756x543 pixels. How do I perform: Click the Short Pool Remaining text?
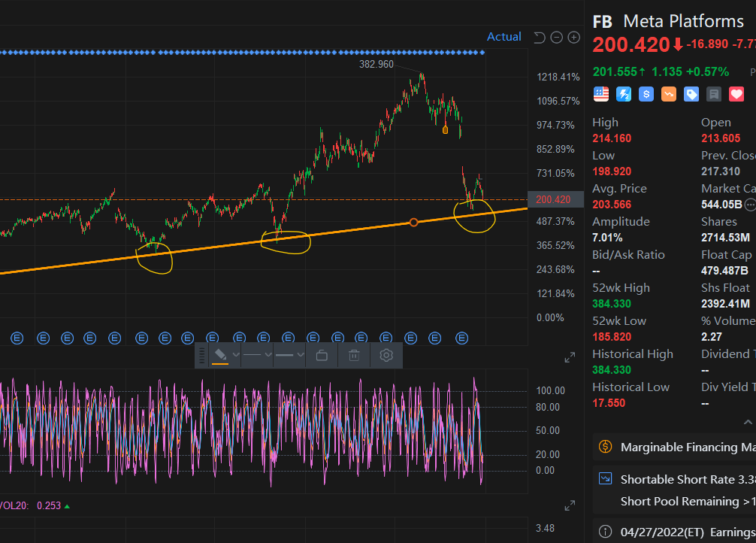(680, 502)
